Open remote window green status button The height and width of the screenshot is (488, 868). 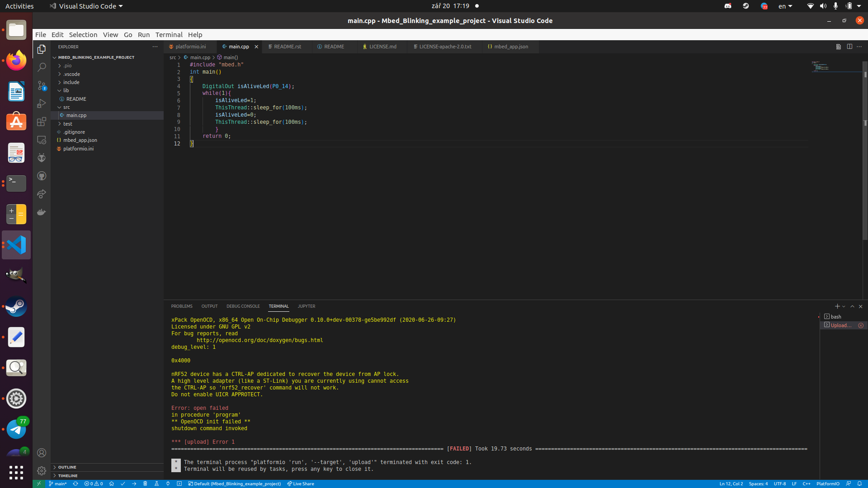tap(39, 483)
